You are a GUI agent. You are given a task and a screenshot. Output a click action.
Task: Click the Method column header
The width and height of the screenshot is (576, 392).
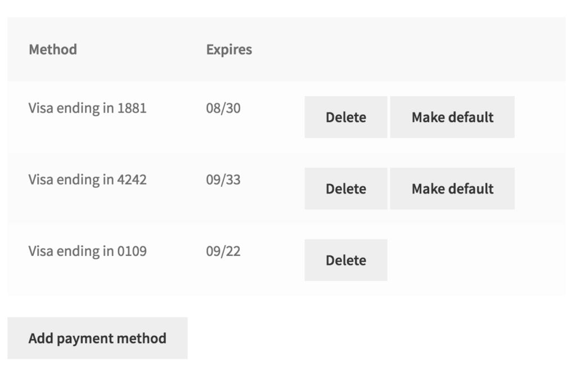[52, 49]
